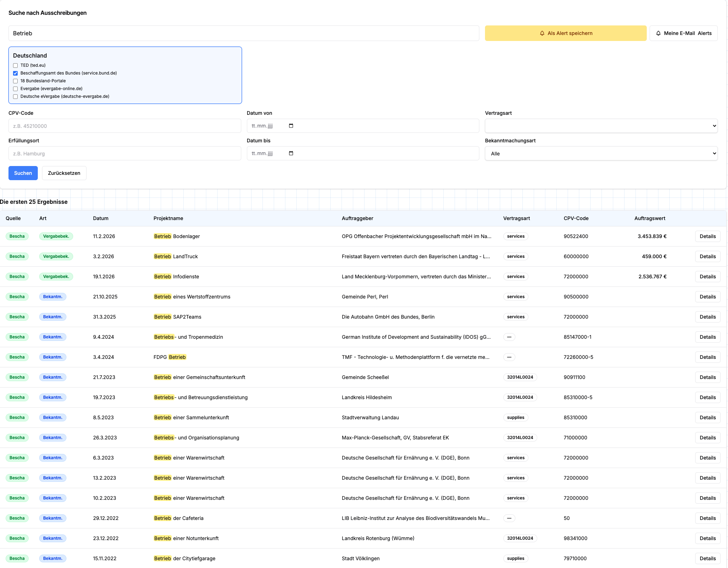Focus the CPV-Code input field
Screen dimensions: 728x568
click(125, 126)
